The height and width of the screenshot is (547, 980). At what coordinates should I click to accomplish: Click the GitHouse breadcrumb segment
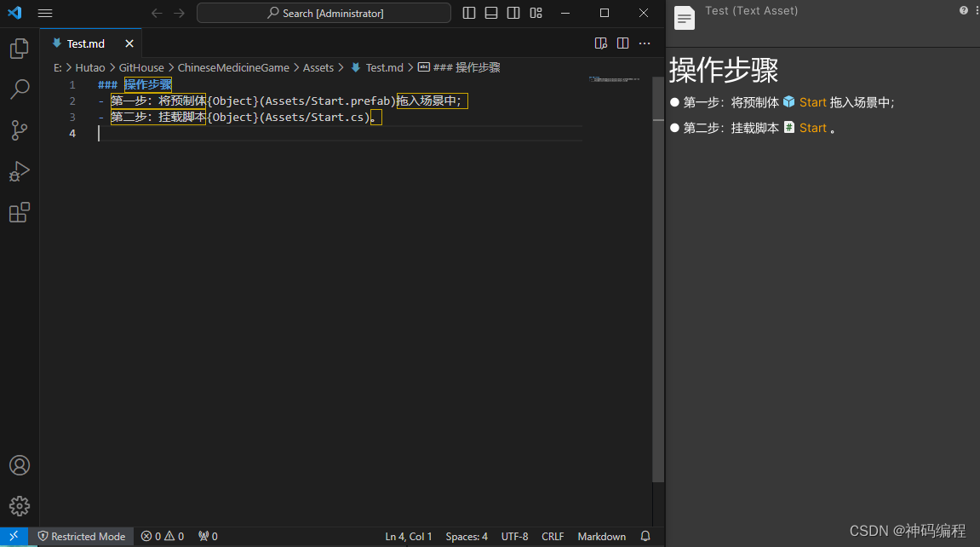tap(141, 67)
